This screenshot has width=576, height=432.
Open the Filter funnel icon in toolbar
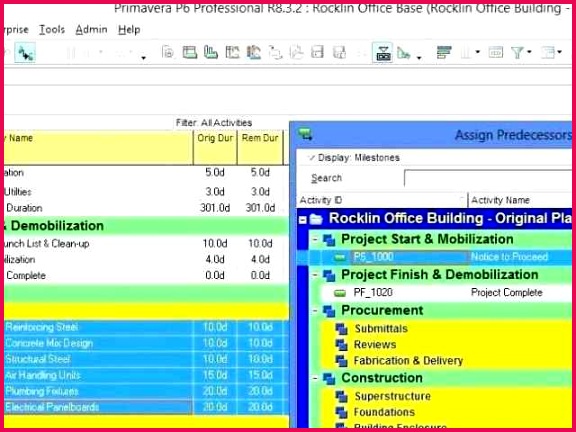click(518, 53)
